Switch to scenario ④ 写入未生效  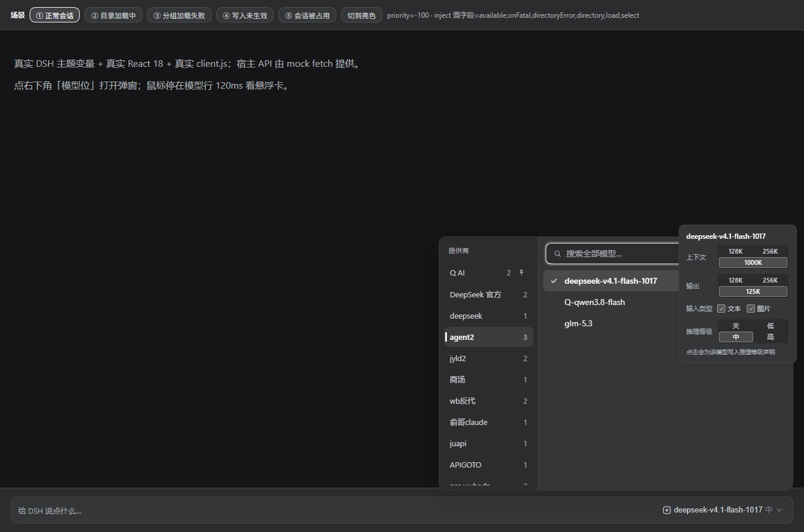tap(245, 15)
